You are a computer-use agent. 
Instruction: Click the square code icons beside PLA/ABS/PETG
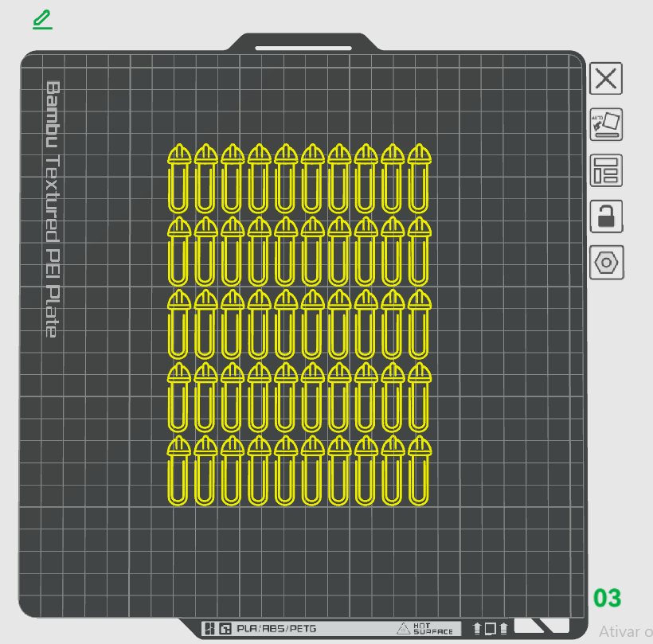(x=218, y=629)
